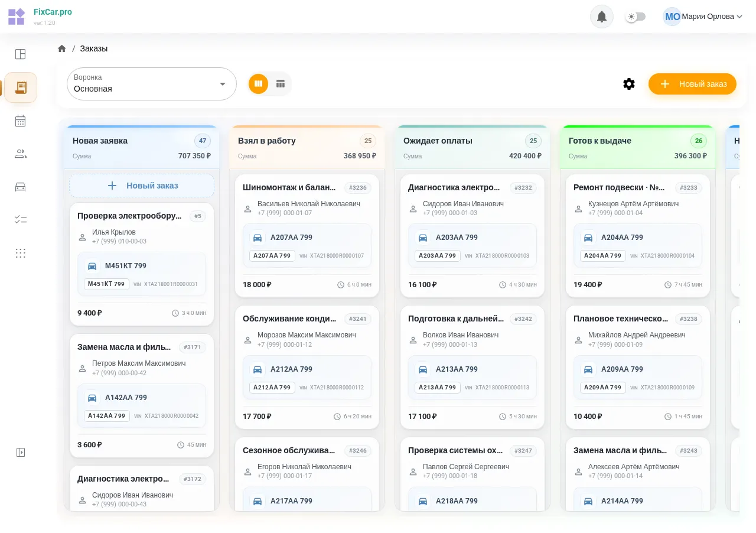Screen dimensions: 756x533
Task: Open order Обслуживание конди… title
Action: click(289, 318)
